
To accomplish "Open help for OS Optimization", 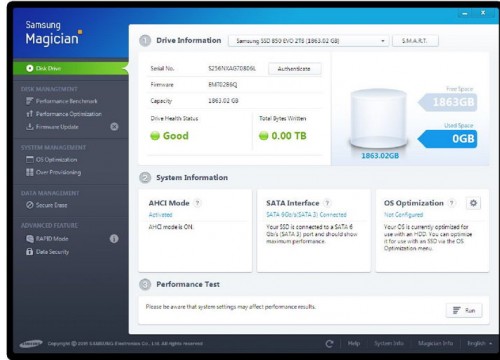I will tap(452, 203).
